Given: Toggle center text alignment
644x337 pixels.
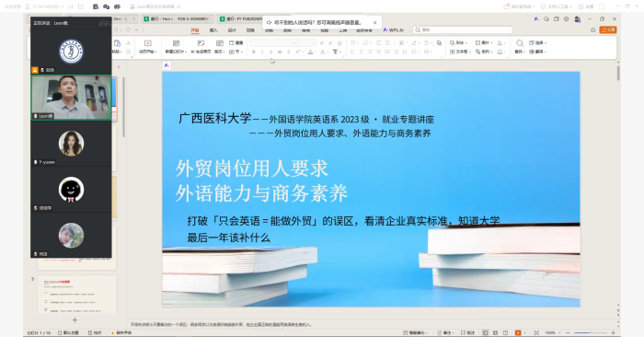Looking at the screenshot, I should tap(361, 52).
